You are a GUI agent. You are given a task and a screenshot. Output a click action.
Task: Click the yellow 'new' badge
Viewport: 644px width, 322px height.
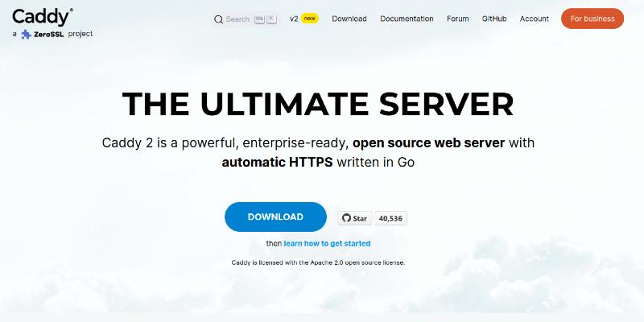click(309, 19)
